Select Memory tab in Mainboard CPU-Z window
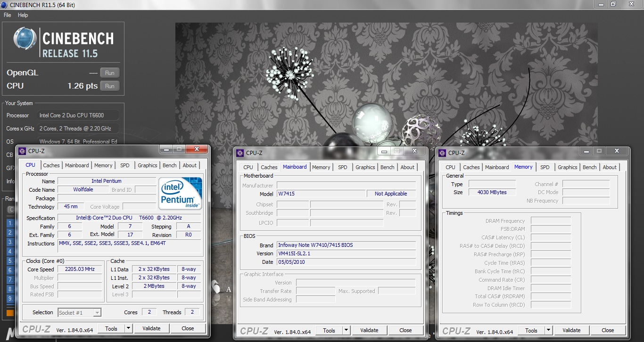This screenshot has height=342, width=644. coord(321,167)
